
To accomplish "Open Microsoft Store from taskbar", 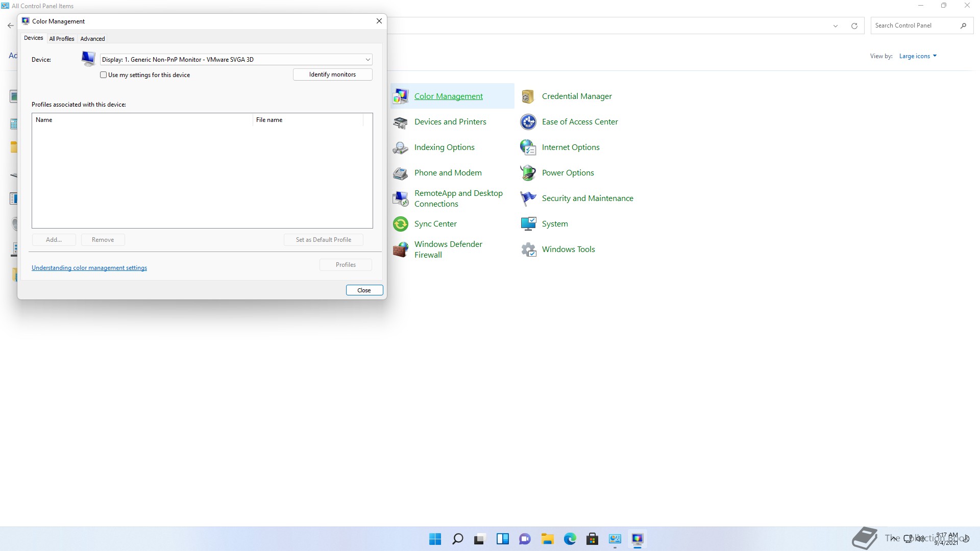I will (592, 539).
